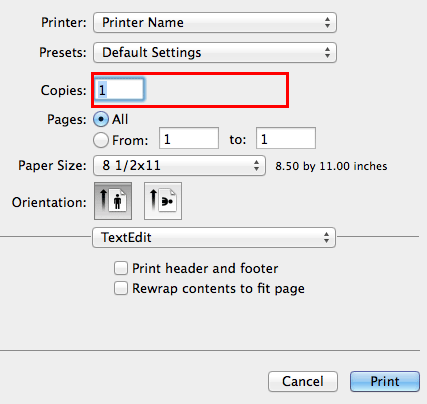The width and height of the screenshot is (427, 404).
Task: Select landscape orientation icon
Action: (163, 201)
